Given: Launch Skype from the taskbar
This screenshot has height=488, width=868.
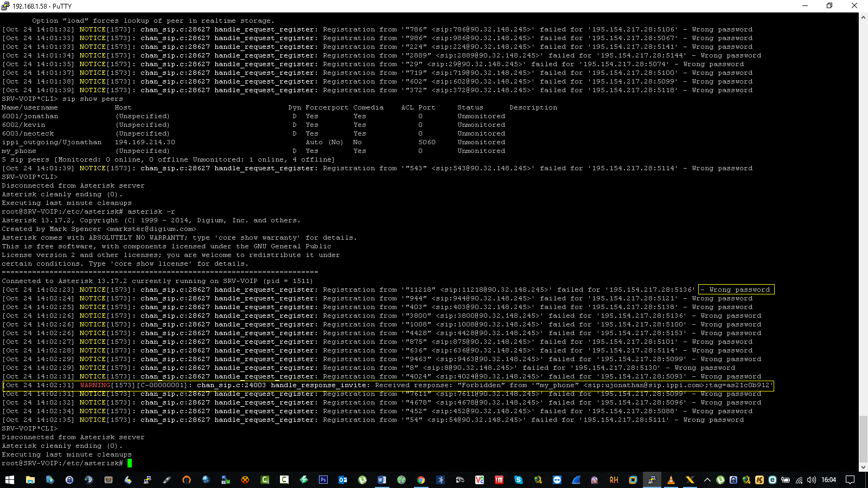Looking at the screenshot, I should pos(519,480).
